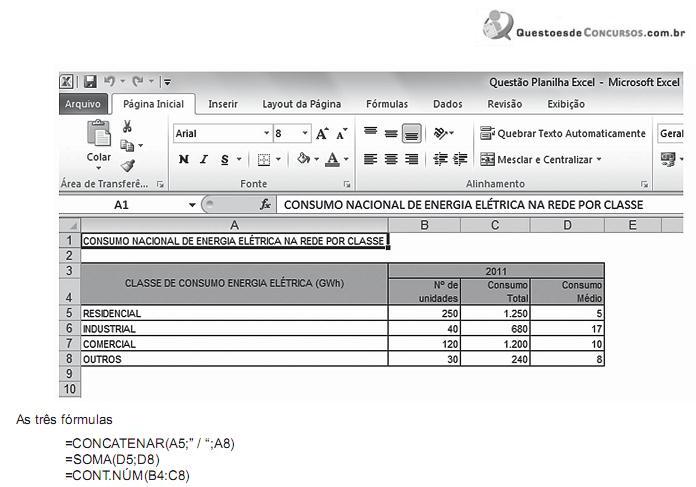This screenshot has width=696, height=487.
Task: Switch to Dados tab
Action: [x=447, y=104]
